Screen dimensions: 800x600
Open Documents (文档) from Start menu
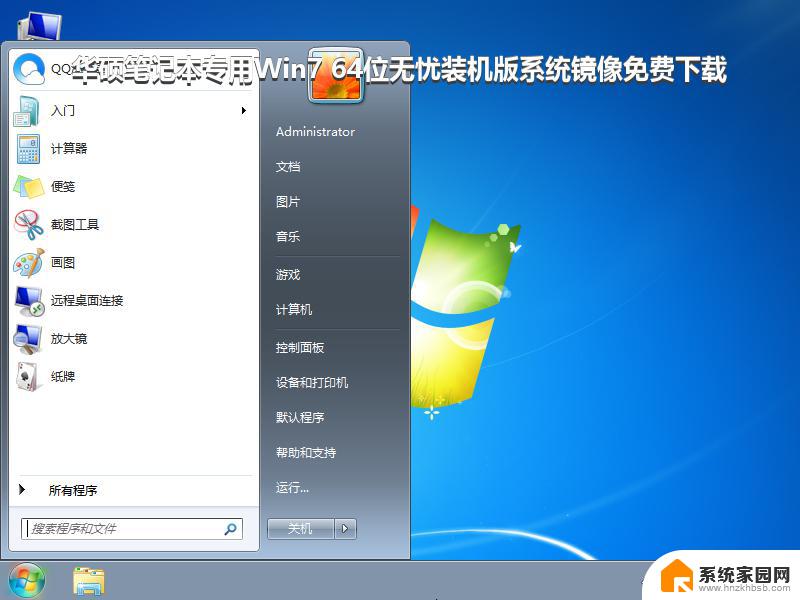[288, 166]
